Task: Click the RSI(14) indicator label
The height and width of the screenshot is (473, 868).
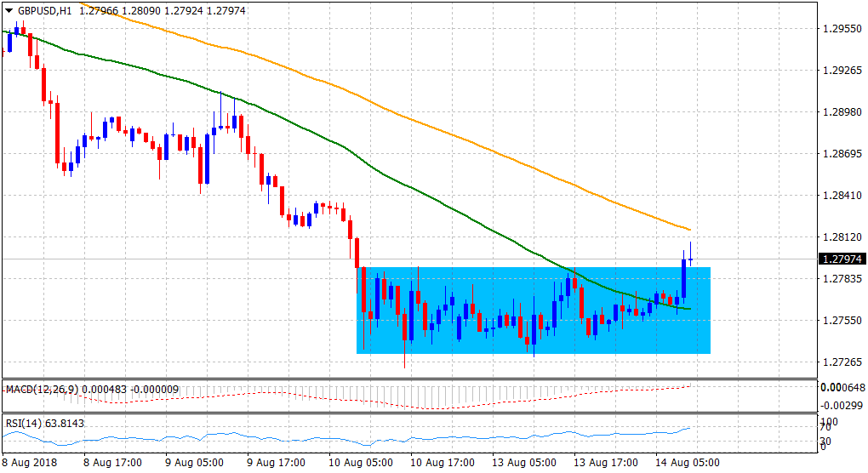Action: [x=25, y=423]
